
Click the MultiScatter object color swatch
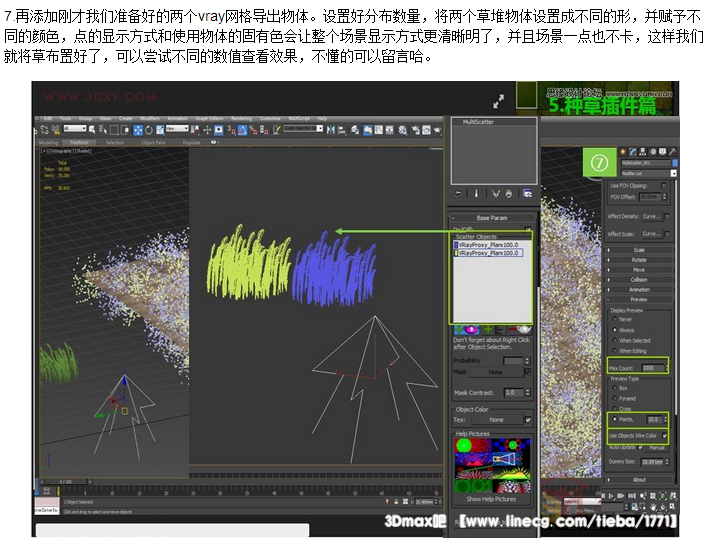point(674,163)
